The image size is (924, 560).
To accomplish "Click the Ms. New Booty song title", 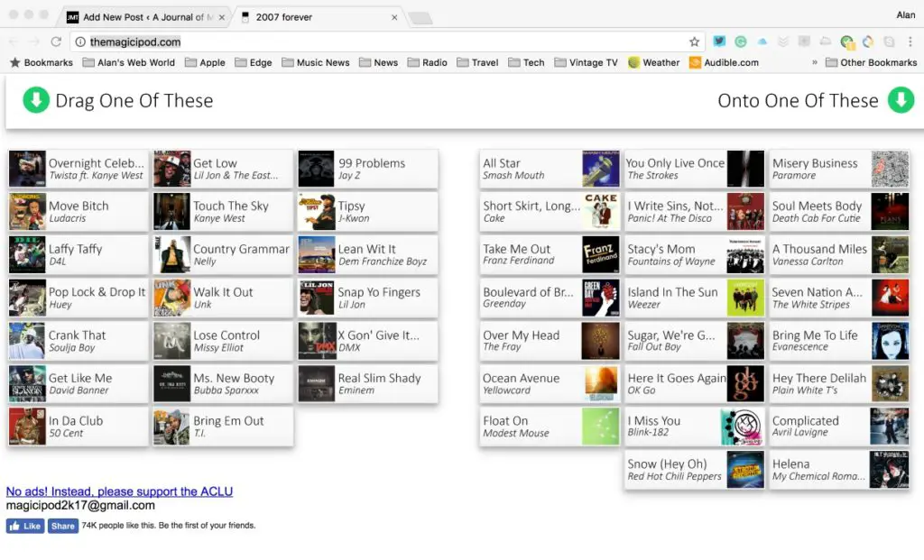I will 234,378.
